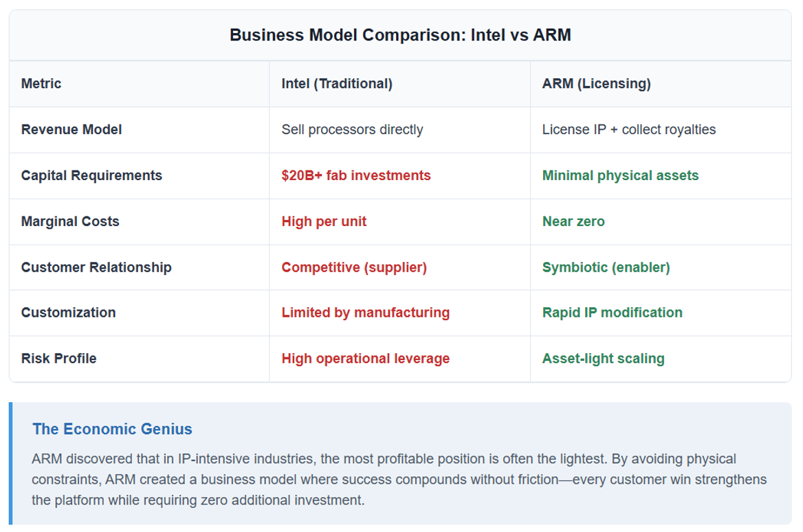Image resolution: width=803 pixels, height=532 pixels.
Task: Select the Capital Requirements row label
Action: [x=91, y=176]
